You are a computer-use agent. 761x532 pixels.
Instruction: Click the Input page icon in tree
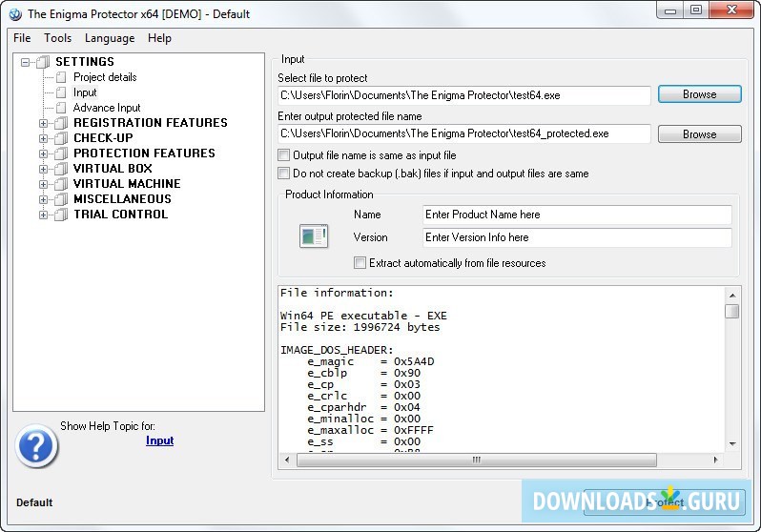pos(61,92)
